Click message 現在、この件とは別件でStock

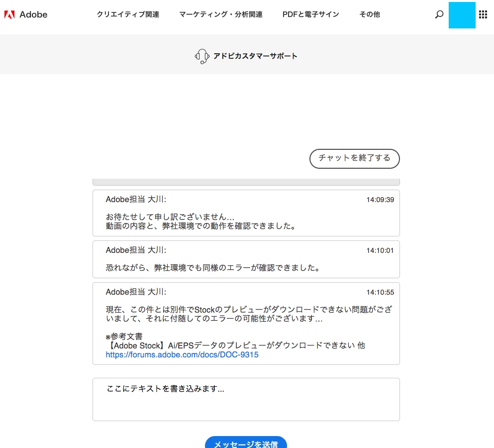pos(249,314)
